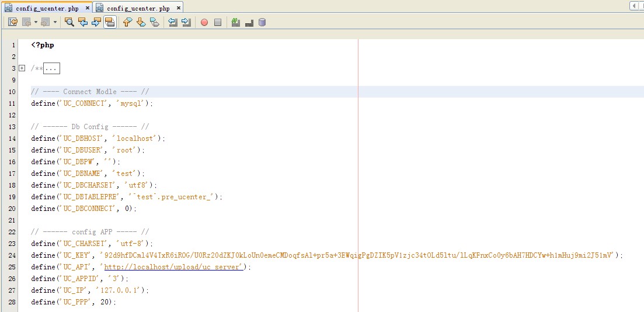Click PHP file icon on first tab

pos(8,8)
